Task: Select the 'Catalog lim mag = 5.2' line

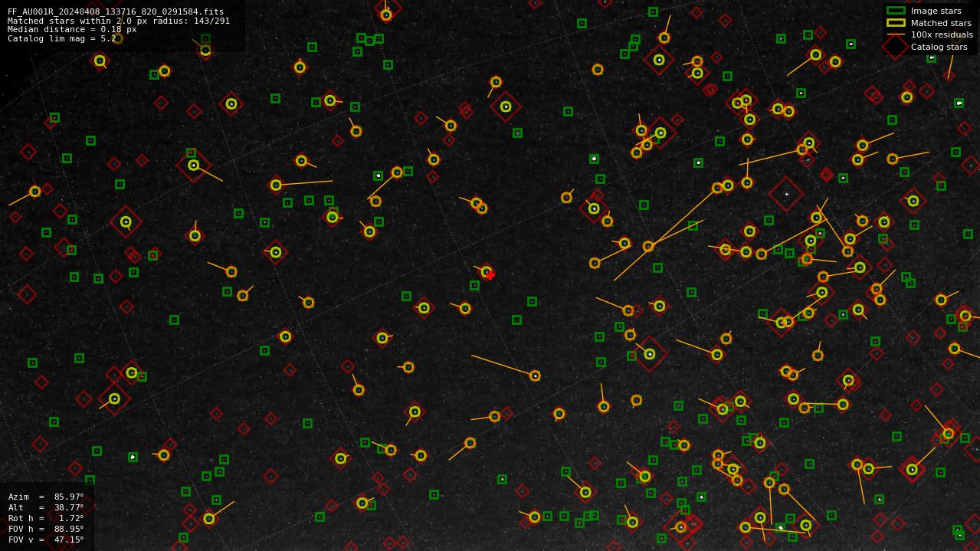Action: 62,38
